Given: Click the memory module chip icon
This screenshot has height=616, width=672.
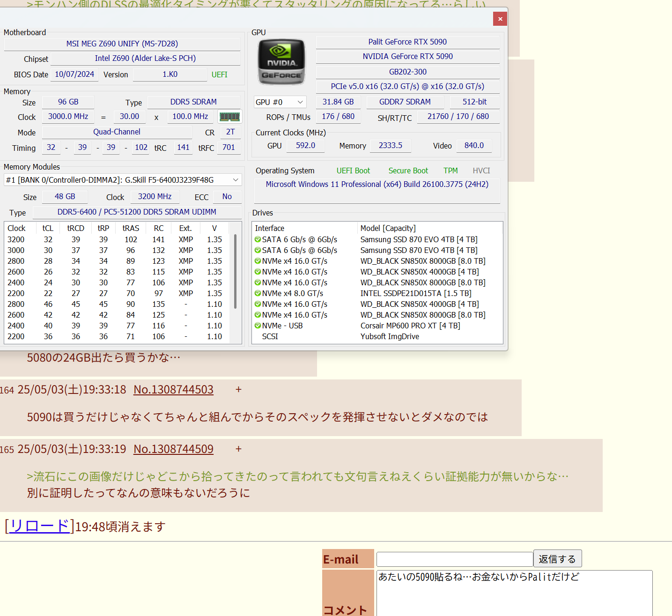Looking at the screenshot, I should tap(229, 116).
